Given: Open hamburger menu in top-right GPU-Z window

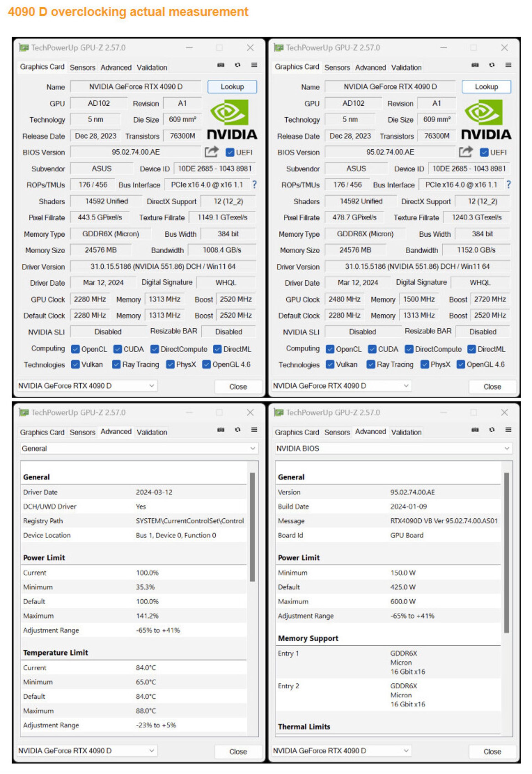Looking at the screenshot, I should pyautogui.click(x=508, y=65).
